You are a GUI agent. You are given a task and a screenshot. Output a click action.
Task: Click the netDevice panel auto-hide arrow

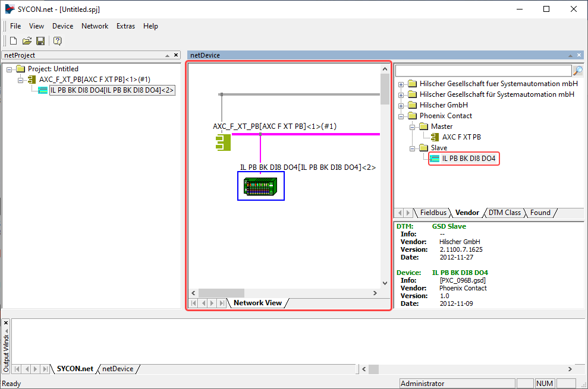coord(570,55)
